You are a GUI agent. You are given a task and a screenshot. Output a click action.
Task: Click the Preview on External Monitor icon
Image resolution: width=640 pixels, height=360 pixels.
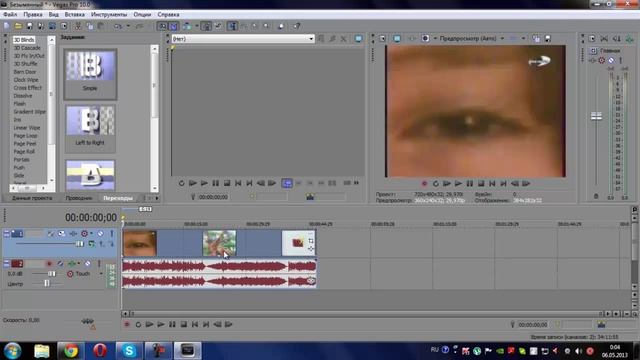[397, 38]
